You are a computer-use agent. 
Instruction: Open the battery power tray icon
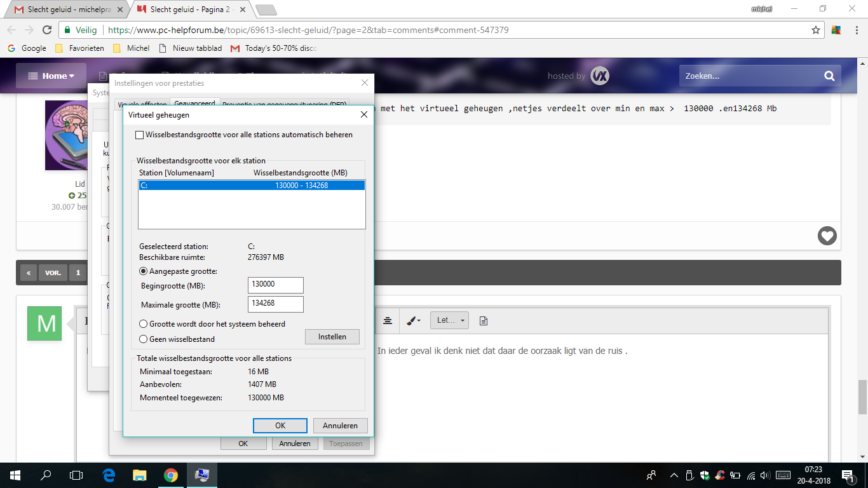(x=735, y=475)
